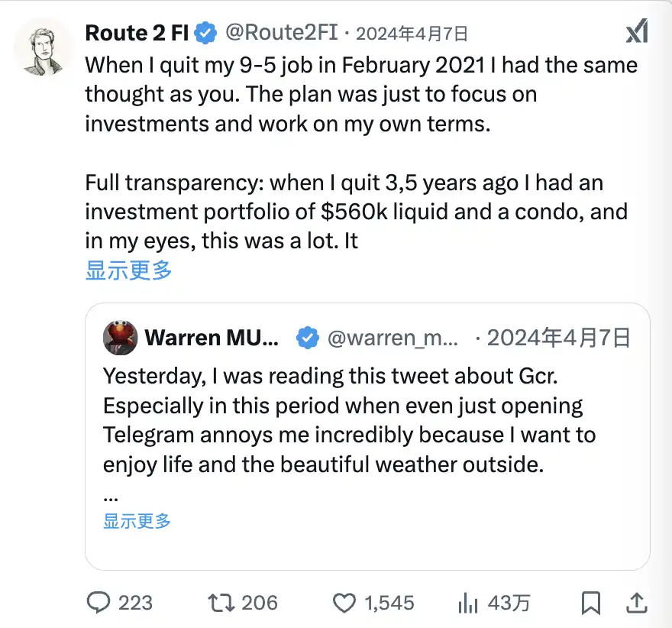Repost this tweet via retweet icon
672x628 pixels.
[x=222, y=603]
